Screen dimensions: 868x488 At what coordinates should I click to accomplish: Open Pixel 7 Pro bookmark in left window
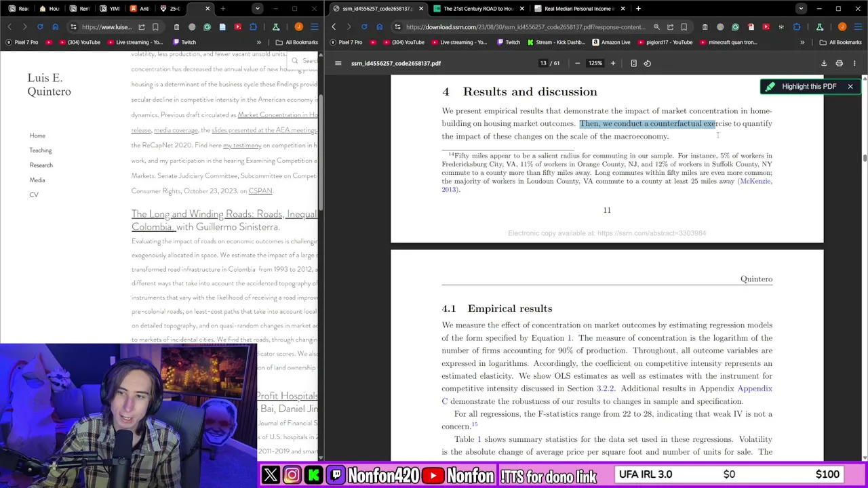(22, 42)
